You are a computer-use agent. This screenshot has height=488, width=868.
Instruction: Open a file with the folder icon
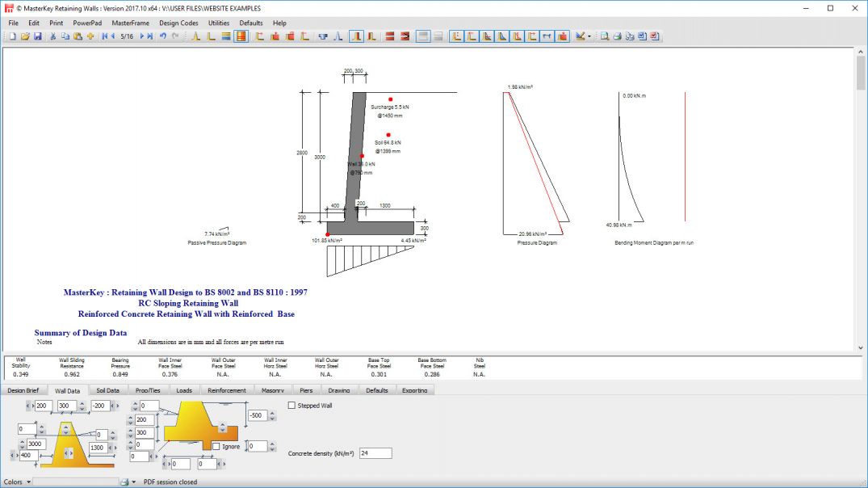25,36
